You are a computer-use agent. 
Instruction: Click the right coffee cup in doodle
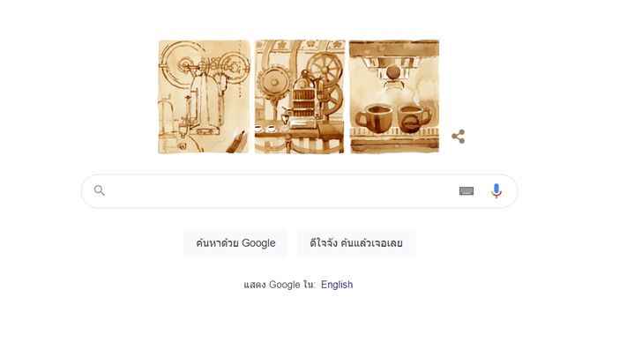pos(414,119)
